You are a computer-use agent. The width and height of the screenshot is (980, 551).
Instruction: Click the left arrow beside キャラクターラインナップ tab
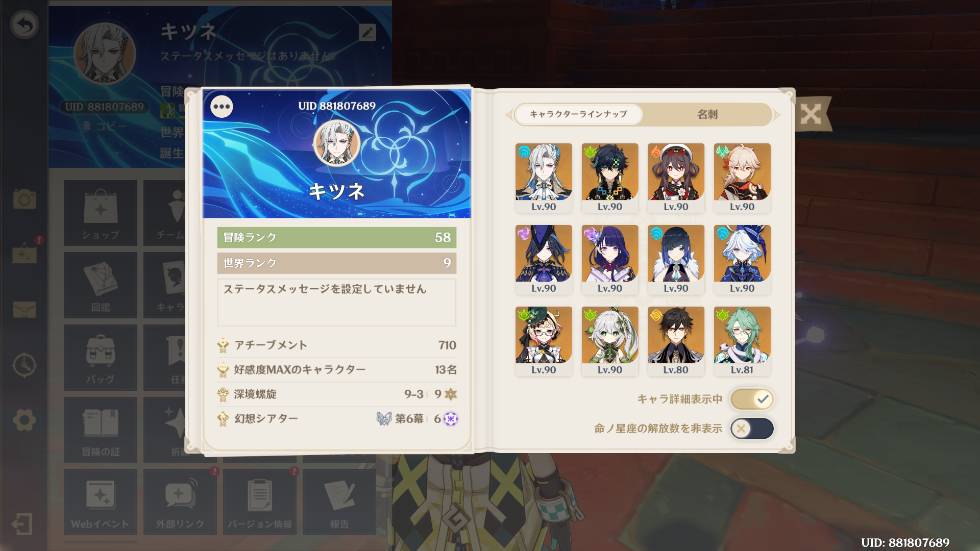point(509,115)
